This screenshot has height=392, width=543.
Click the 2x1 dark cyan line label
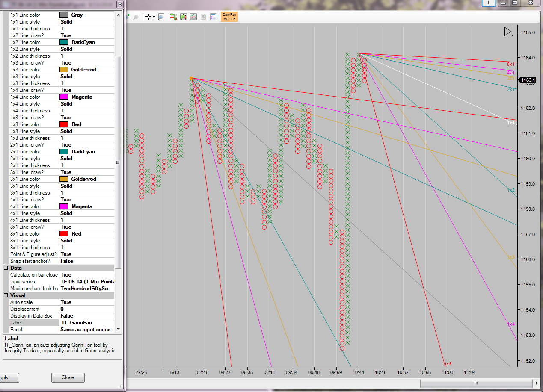pos(511,89)
